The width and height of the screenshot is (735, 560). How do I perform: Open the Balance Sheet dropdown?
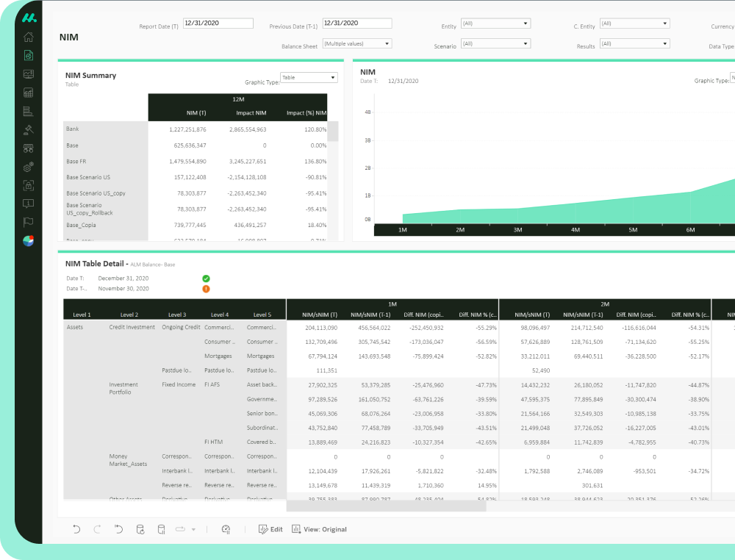[x=356, y=43]
